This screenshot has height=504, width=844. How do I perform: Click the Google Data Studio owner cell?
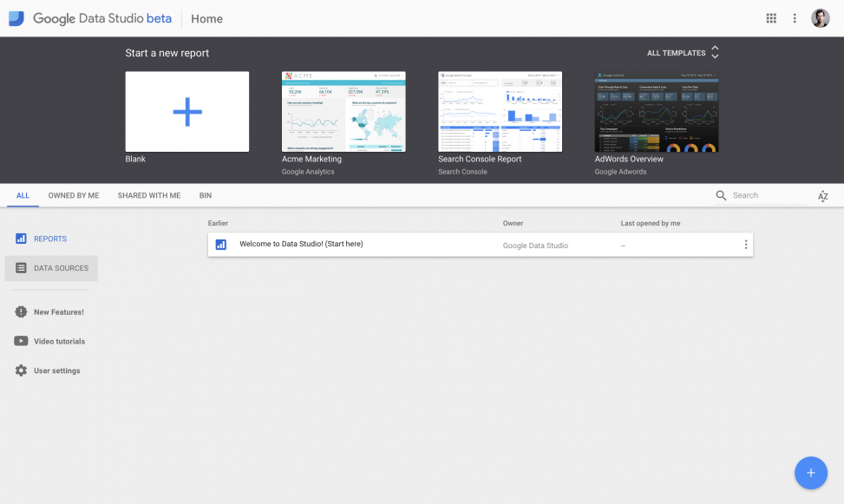535,245
